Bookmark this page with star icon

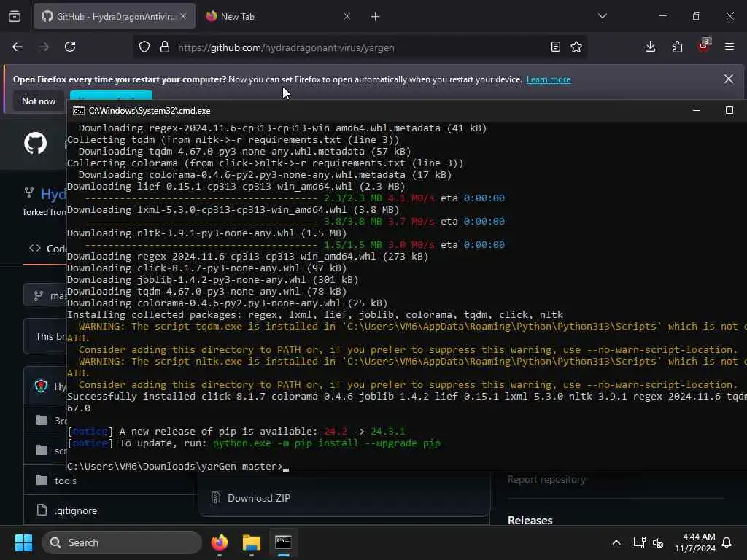[x=576, y=47]
